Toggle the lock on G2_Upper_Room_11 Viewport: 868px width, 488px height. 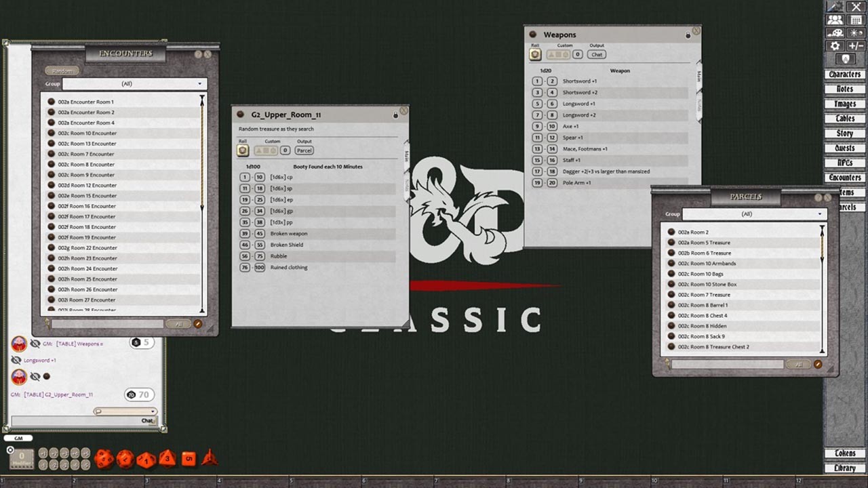(x=395, y=115)
